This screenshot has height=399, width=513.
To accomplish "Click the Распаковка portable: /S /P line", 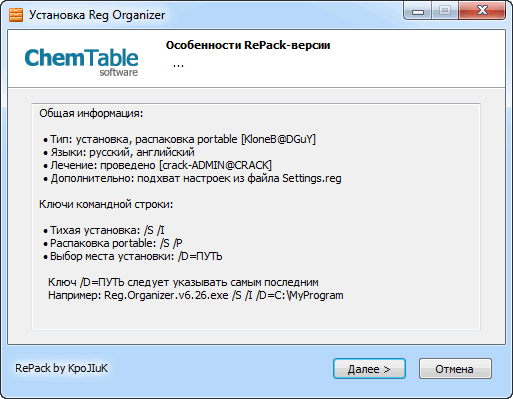I will coord(113,243).
